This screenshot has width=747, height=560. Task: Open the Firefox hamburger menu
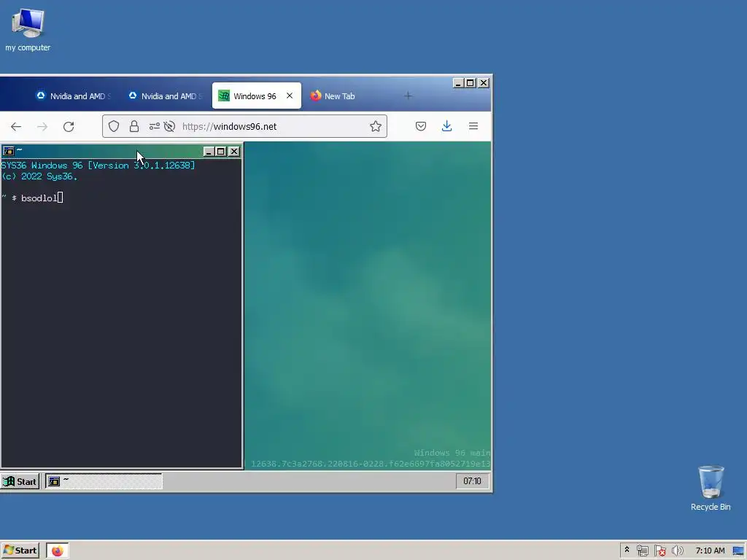pos(473,126)
